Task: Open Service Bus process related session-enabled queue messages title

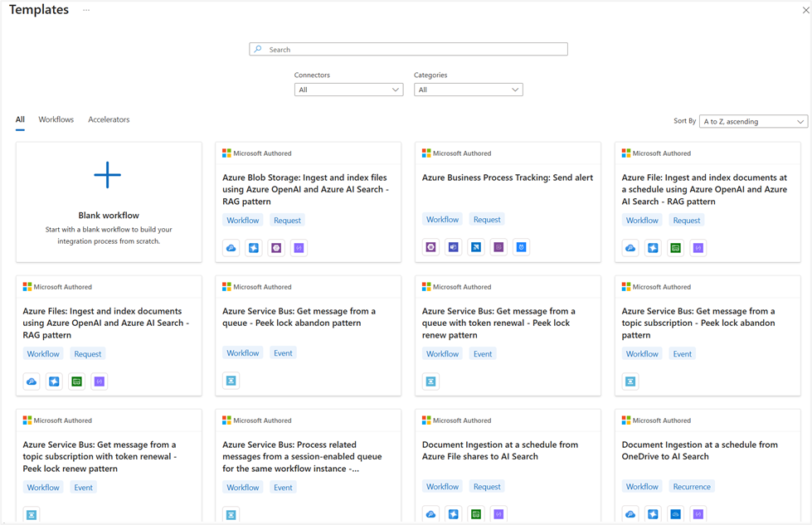Action: pos(302,457)
